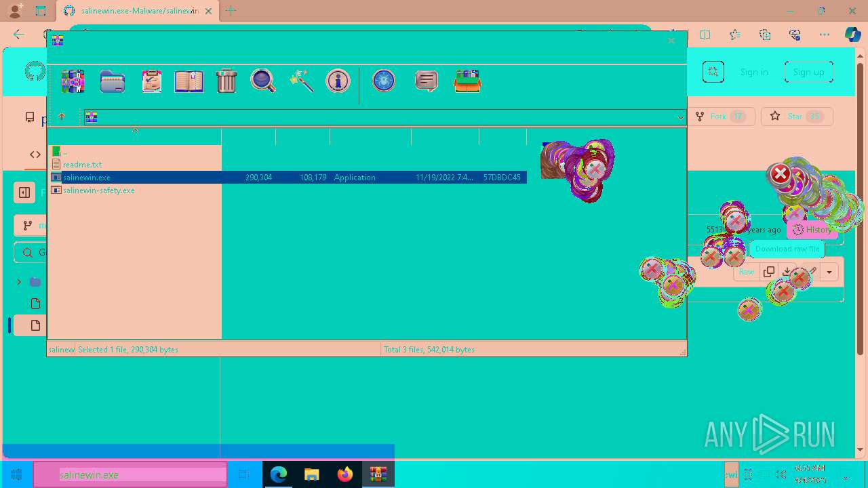Select the parent folder '..' entry
The height and width of the screenshot is (488, 868).
(x=60, y=152)
